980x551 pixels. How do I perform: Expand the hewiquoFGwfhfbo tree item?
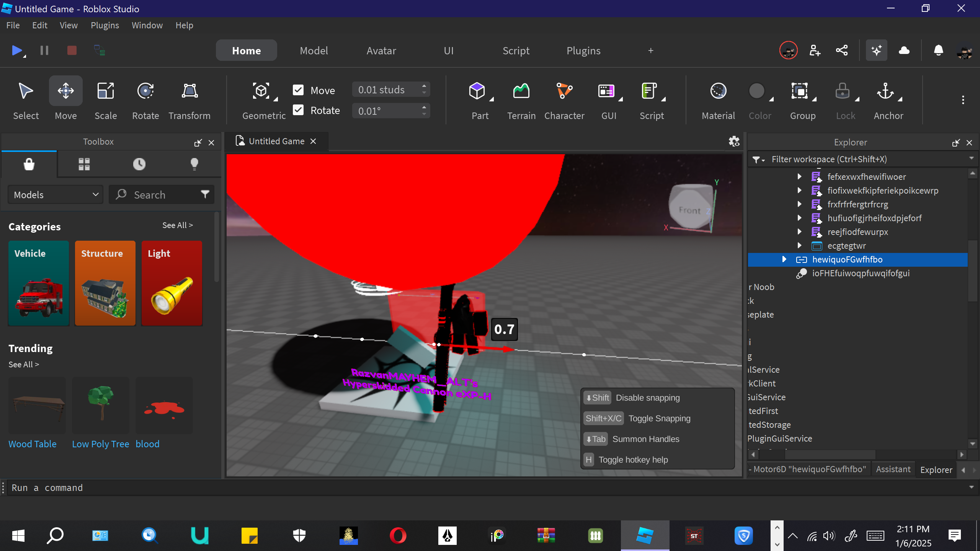[x=784, y=259]
